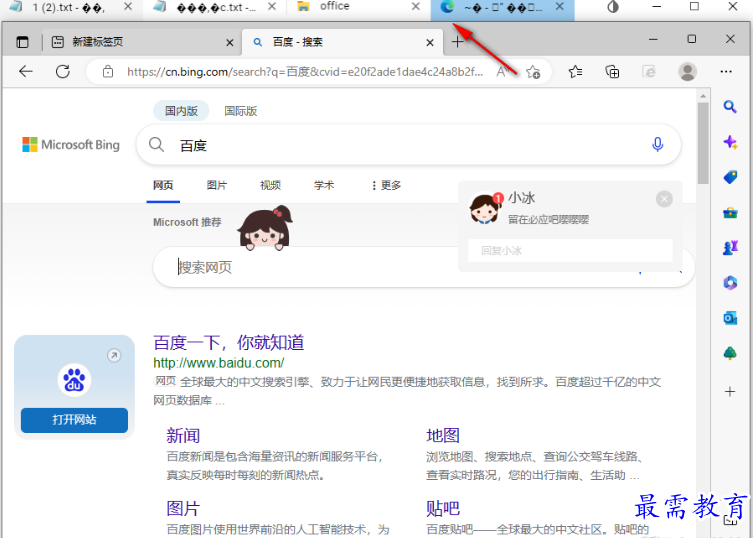
Task: Click the Microsoft Bing logo
Action: 71,145
